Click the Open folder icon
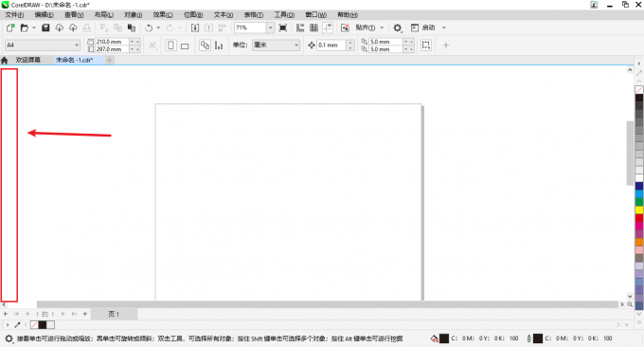 25,27
